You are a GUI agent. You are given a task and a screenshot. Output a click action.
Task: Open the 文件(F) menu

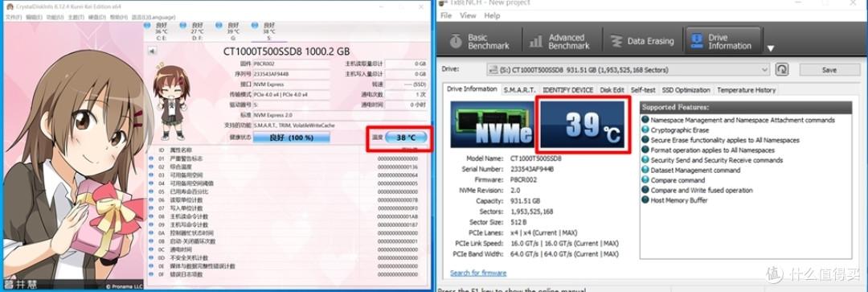[x=14, y=17]
